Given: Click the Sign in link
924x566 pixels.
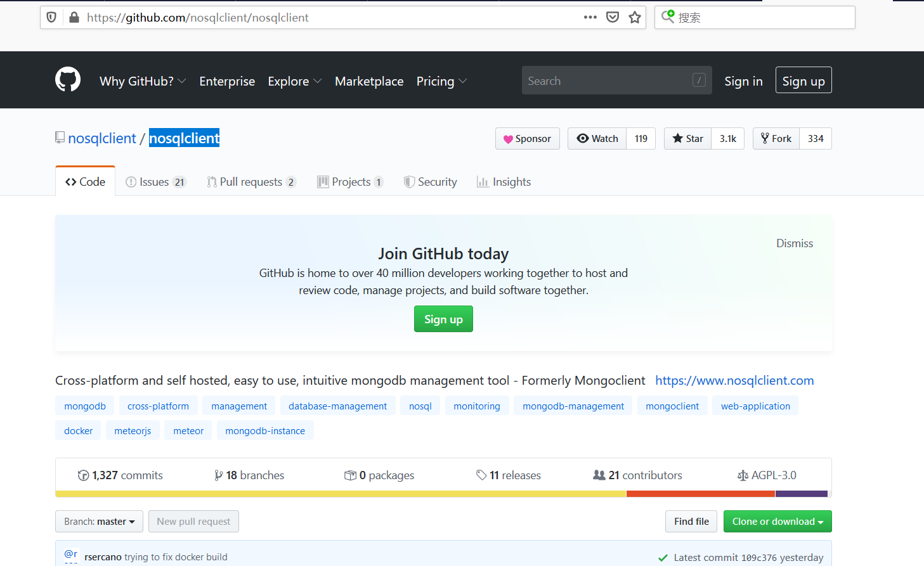Looking at the screenshot, I should pos(743,81).
